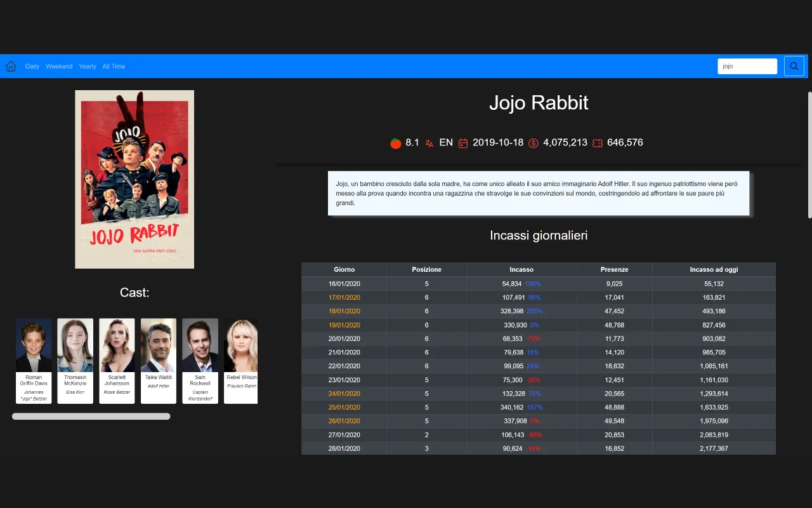The height and width of the screenshot is (508, 812).
Task: Click the magnifying glass search button
Action: (x=794, y=66)
